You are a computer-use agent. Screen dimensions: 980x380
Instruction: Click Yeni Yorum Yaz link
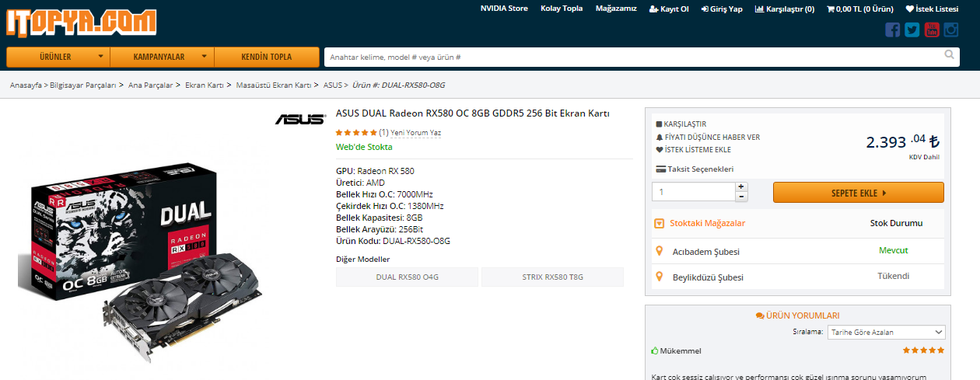click(415, 133)
